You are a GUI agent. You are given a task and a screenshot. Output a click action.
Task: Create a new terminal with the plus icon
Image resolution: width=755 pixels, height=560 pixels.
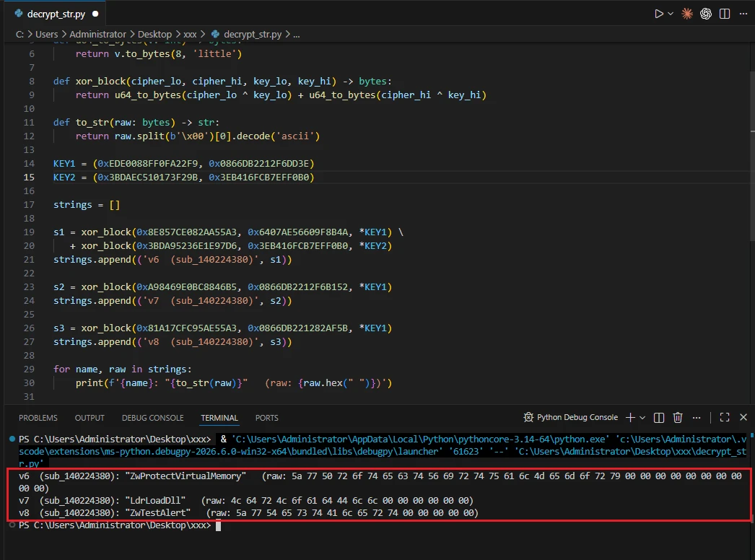(630, 417)
